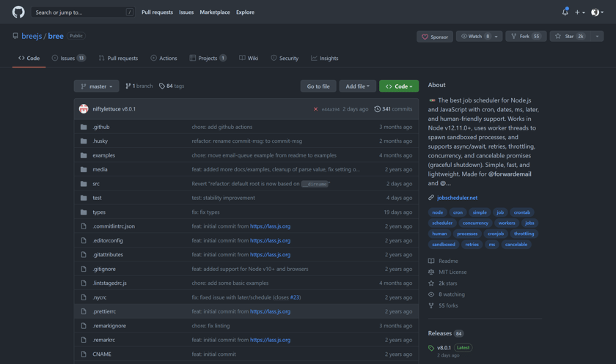616x364 pixels.
Task: Click the link icon beside jobscheduler.net
Action: click(431, 198)
